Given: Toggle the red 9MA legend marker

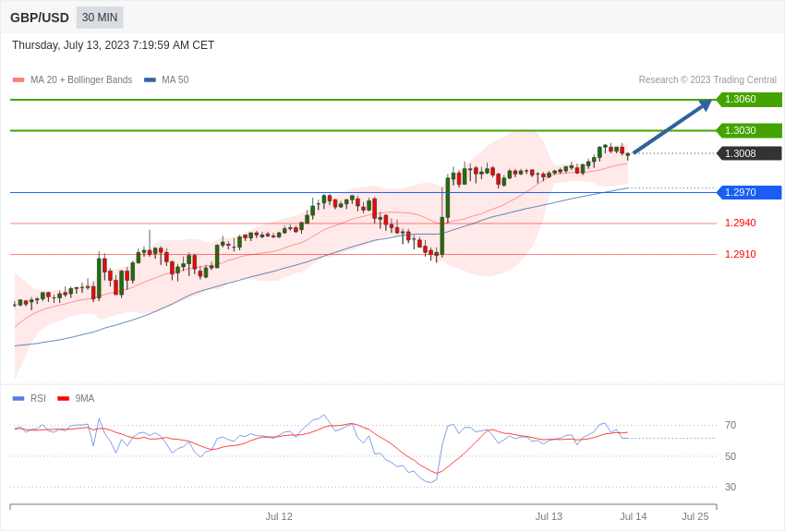Looking at the screenshot, I should pyautogui.click(x=63, y=399).
